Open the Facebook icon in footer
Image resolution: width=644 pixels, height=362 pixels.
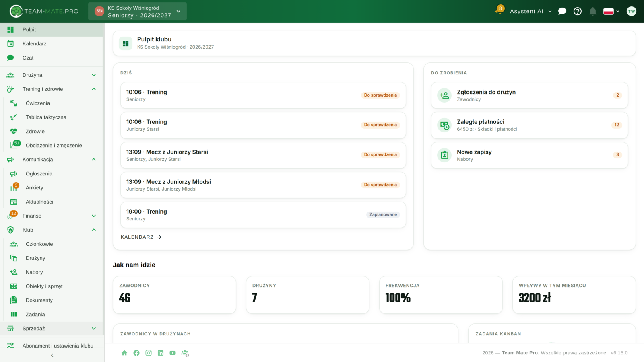tap(136, 353)
